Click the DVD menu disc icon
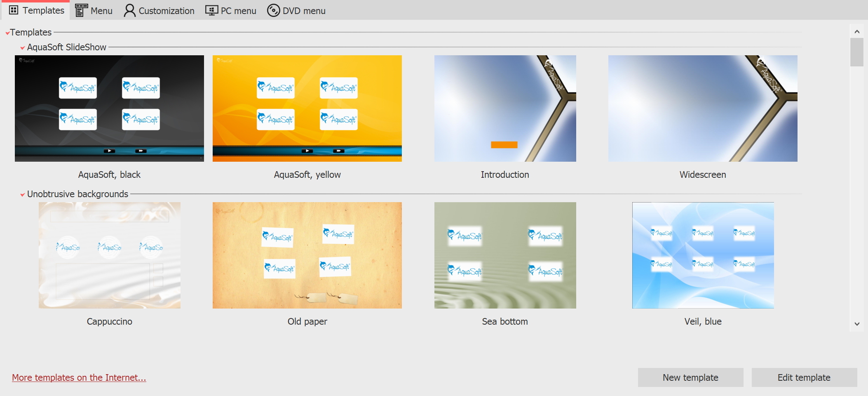 point(273,10)
